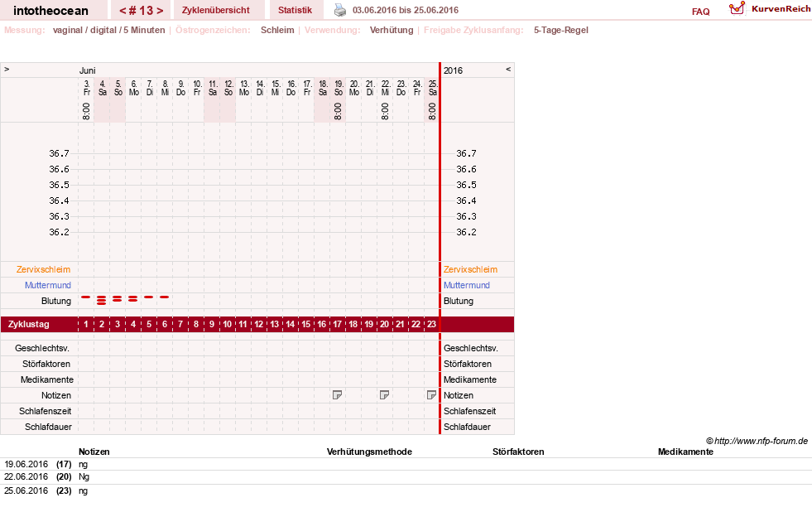Open the FAQ link
This screenshot has width=812, height=517.
click(x=700, y=12)
